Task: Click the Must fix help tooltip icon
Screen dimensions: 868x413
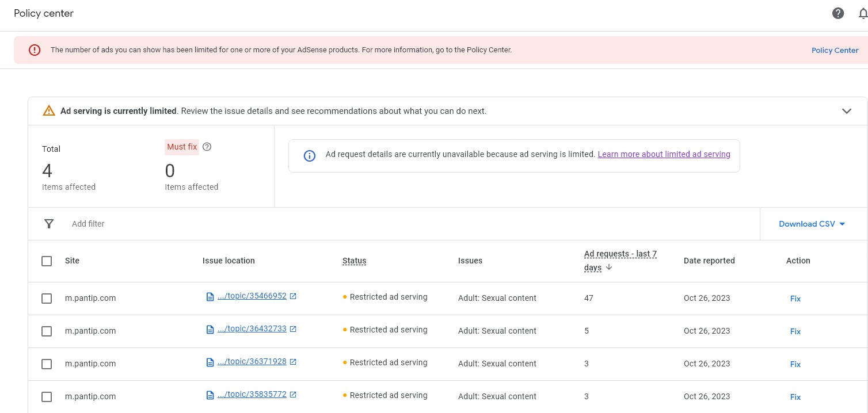Action: pyautogui.click(x=207, y=147)
